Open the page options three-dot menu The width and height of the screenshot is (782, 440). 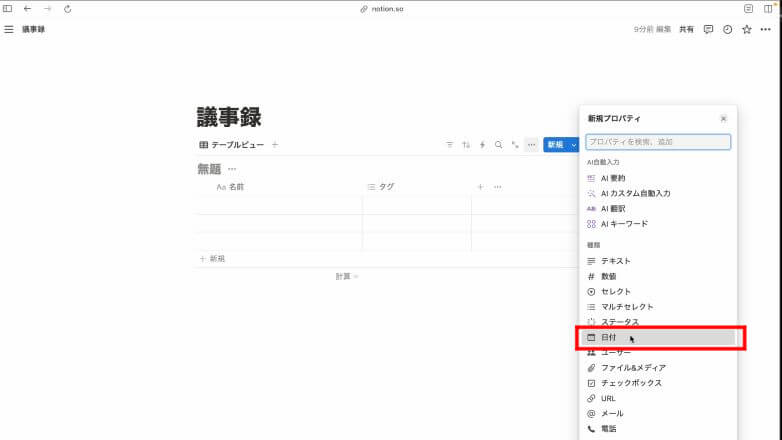766,29
